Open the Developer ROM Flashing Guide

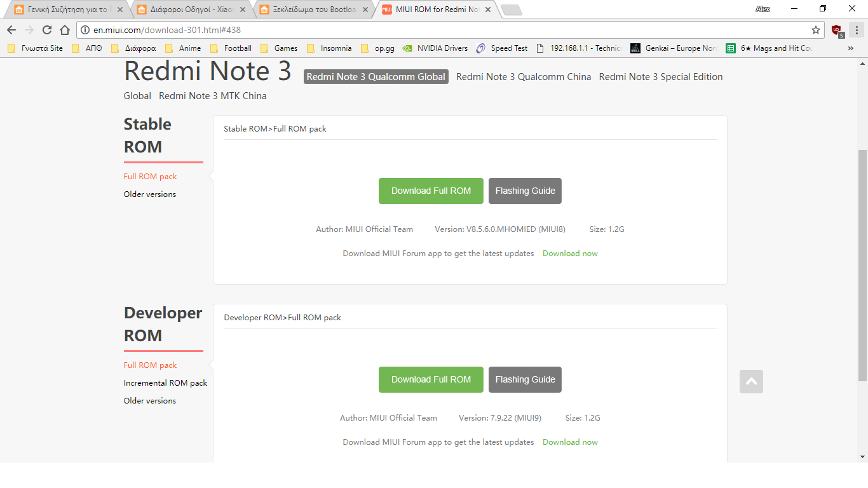pyautogui.click(x=525, y=379)
